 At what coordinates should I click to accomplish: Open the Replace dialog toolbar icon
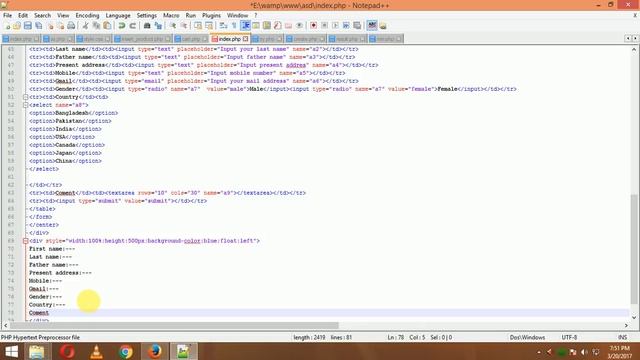point(158,26)
